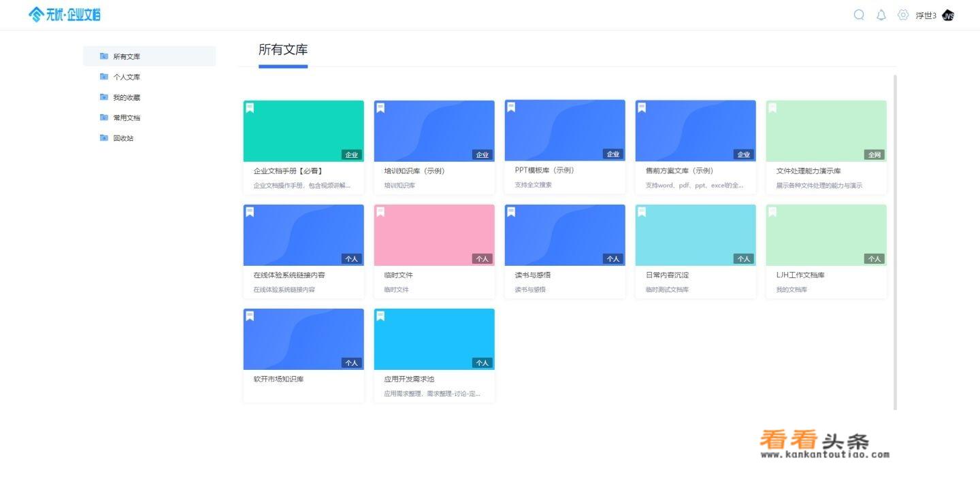Click bookmark icon on 软开市场知识库 card
The height and width of the screenshot is (478, 980).
(250, 315)
